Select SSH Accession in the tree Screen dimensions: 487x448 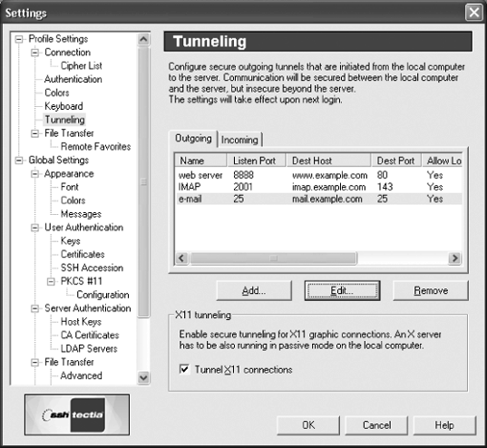92,268
